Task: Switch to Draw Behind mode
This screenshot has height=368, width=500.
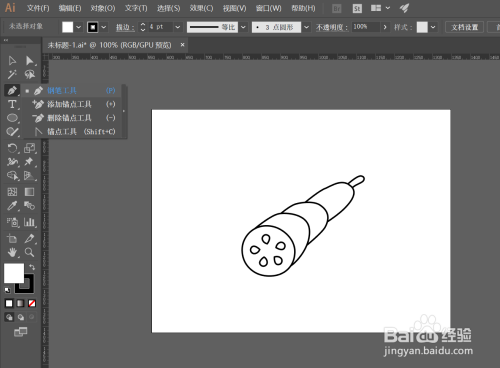Action: (x=21, y=317)
